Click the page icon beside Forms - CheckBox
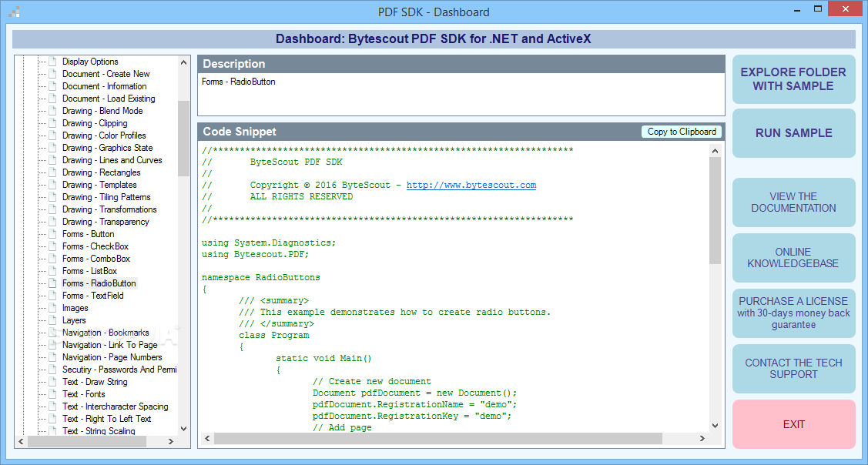868x465 pixels. [x=52, y=246]
